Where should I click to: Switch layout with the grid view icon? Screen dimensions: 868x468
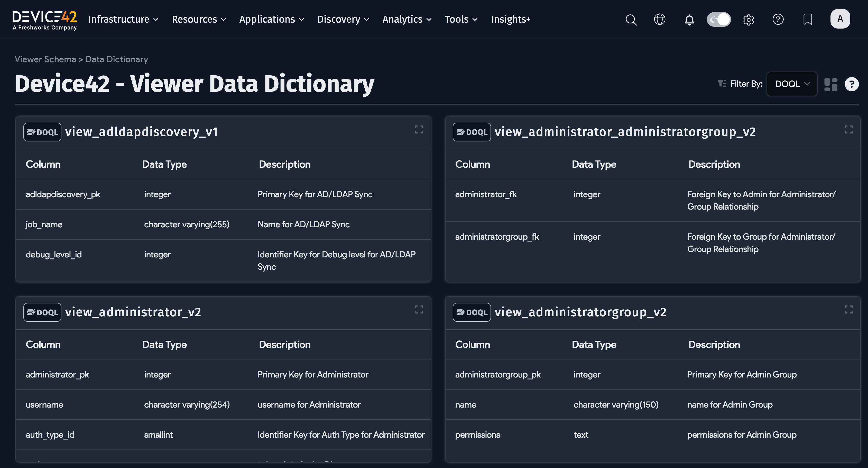[x=830, y=85]
